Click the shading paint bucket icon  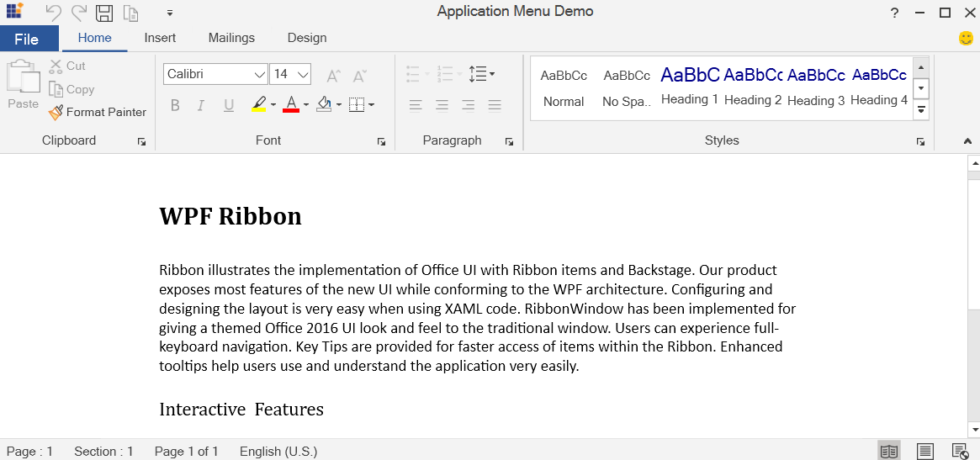(324, 103)
